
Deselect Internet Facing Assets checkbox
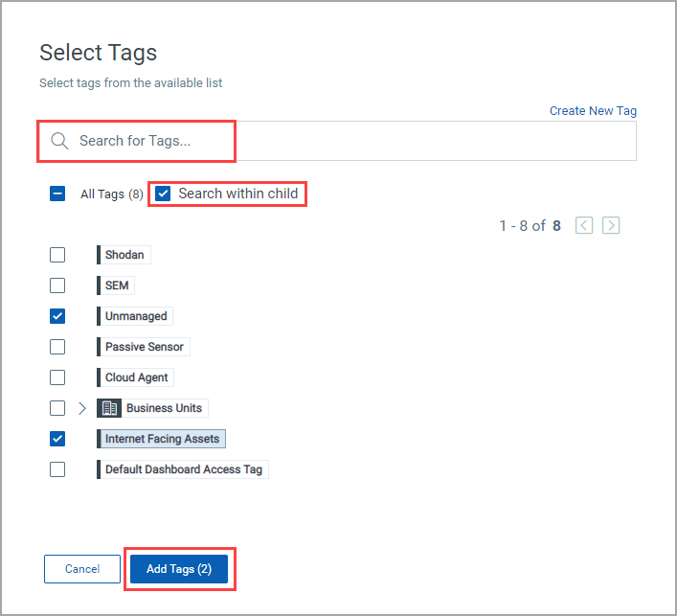[x=57, y=439]
